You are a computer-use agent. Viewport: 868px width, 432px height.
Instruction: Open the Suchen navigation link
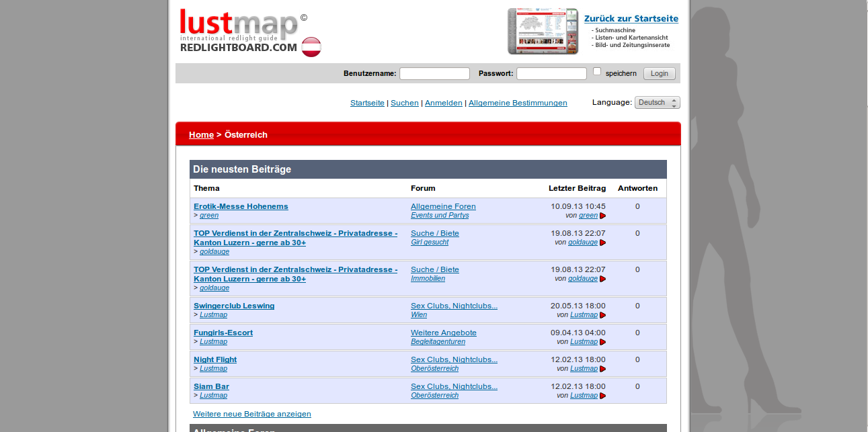click(x=404, y=103)
